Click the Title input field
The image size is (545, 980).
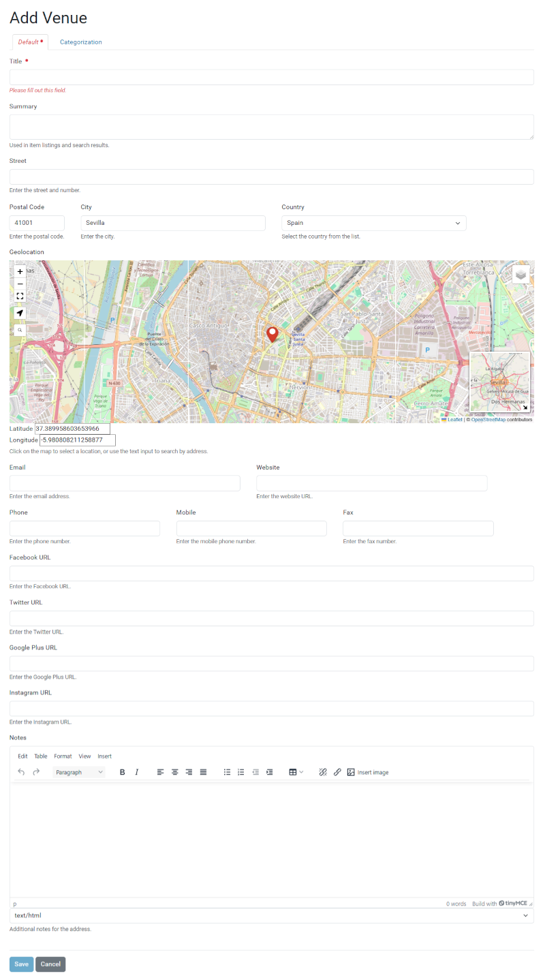[x=272, y=77]
